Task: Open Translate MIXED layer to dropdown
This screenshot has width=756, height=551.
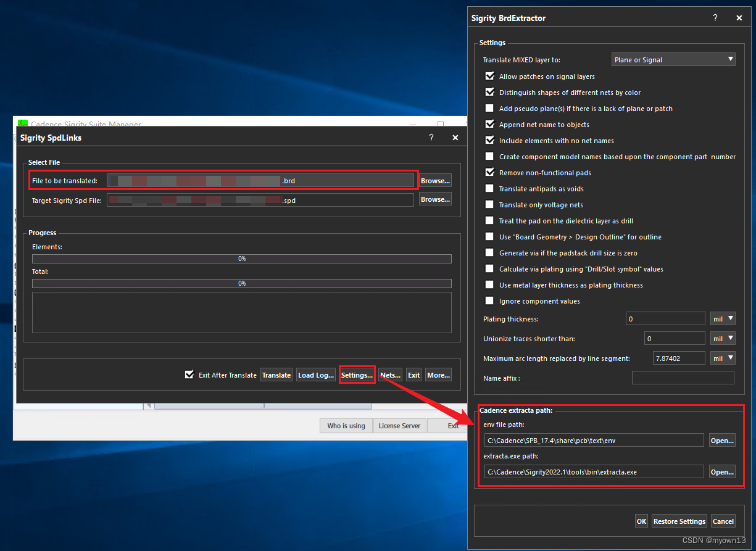Action: click(673, 60)
